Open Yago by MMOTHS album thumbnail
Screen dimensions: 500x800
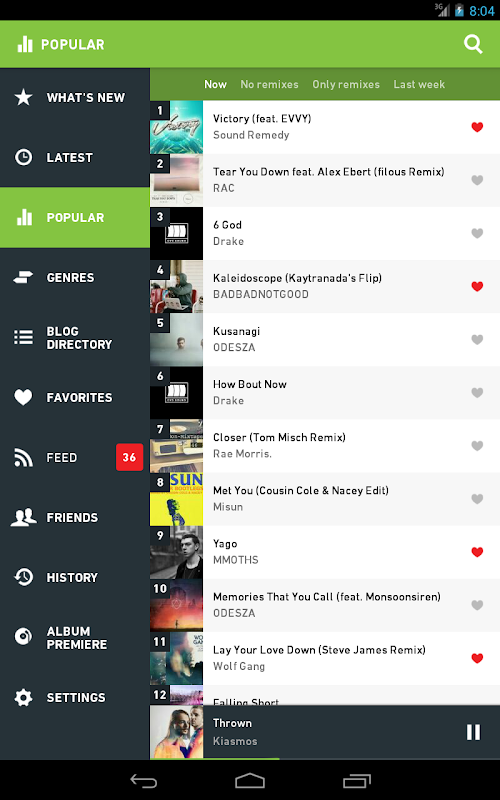point(177,552)
